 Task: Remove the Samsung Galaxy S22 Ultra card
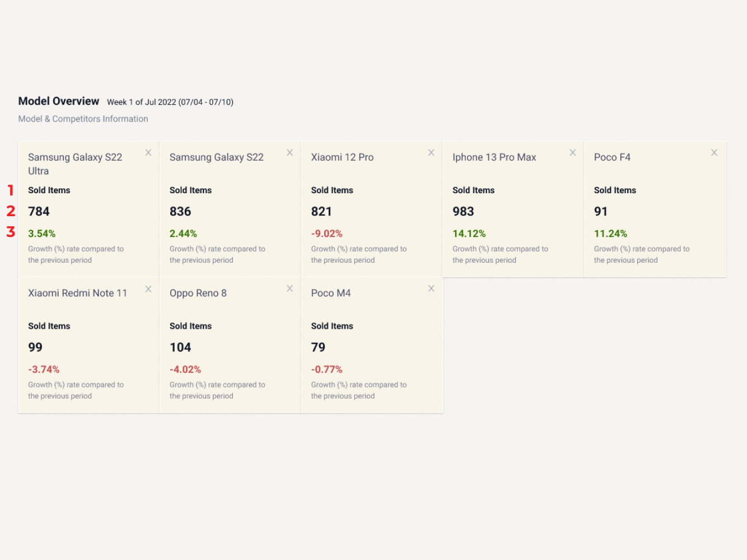148,153
